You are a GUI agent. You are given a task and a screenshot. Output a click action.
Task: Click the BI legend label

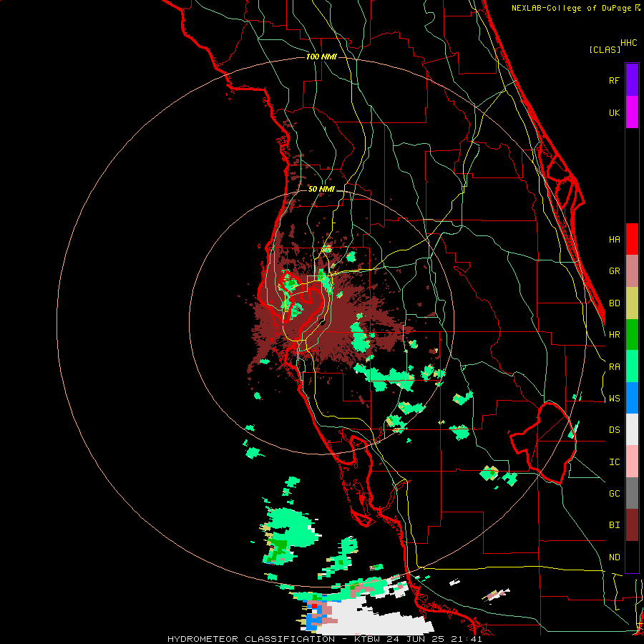[x=614, y=525]
